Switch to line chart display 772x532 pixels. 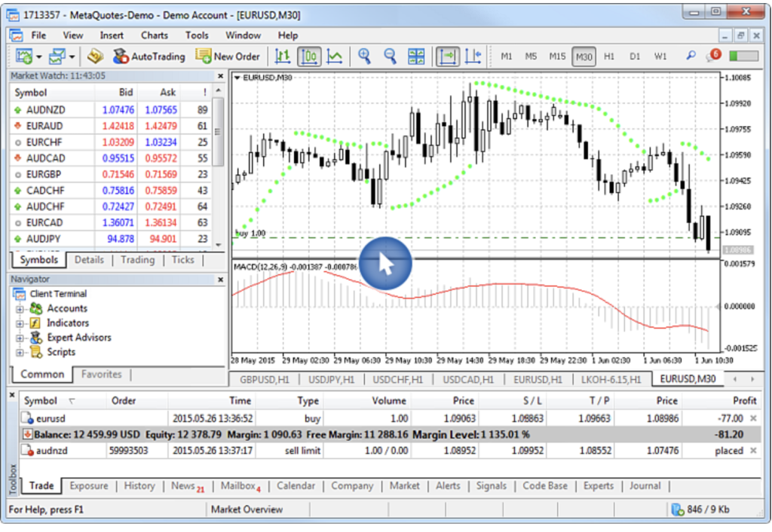tap(334, 57)
